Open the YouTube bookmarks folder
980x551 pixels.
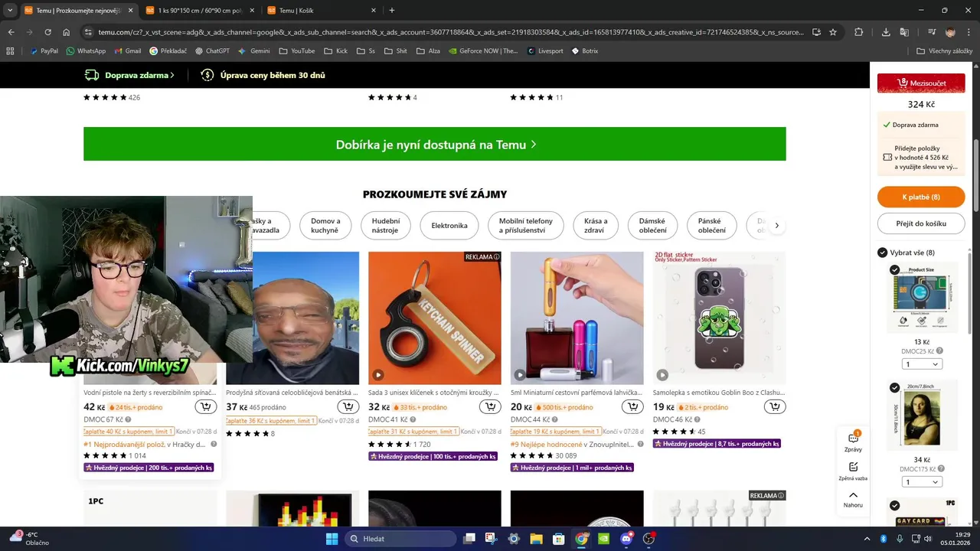coord(297,51)
